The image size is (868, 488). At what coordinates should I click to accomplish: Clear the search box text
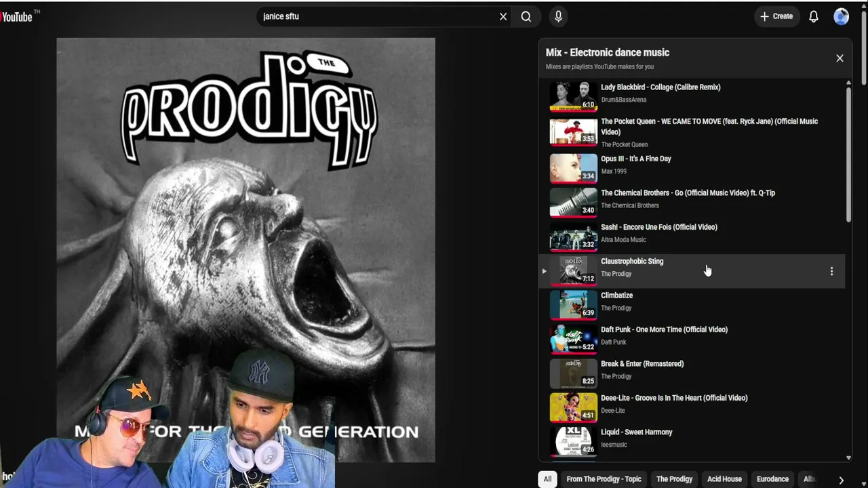pyautogui.click(x=503, y=16)
